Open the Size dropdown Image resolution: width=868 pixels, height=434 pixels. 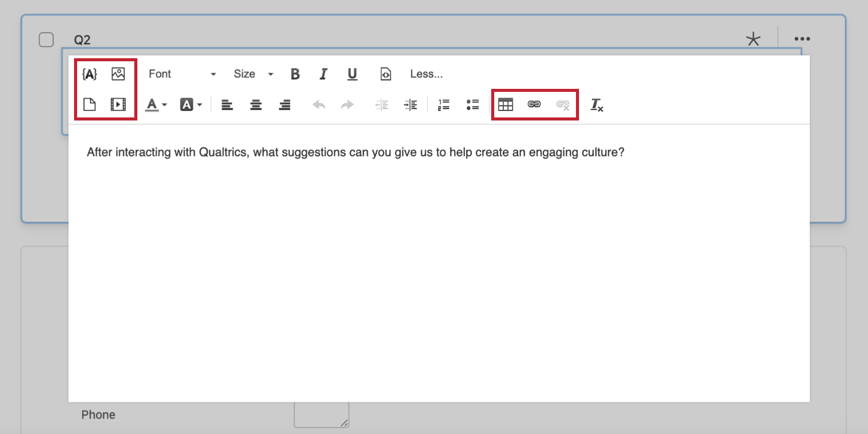tap(253, 74)
